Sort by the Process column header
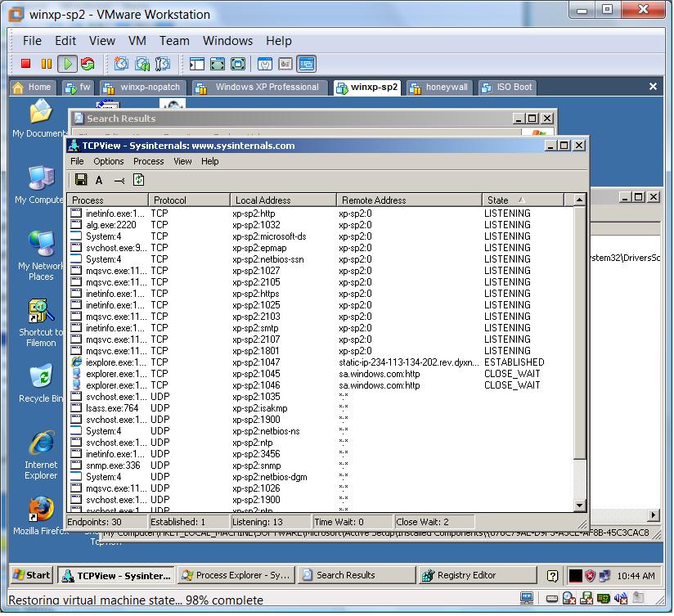The width and height of the screenshot is (674, 616). 108,200
